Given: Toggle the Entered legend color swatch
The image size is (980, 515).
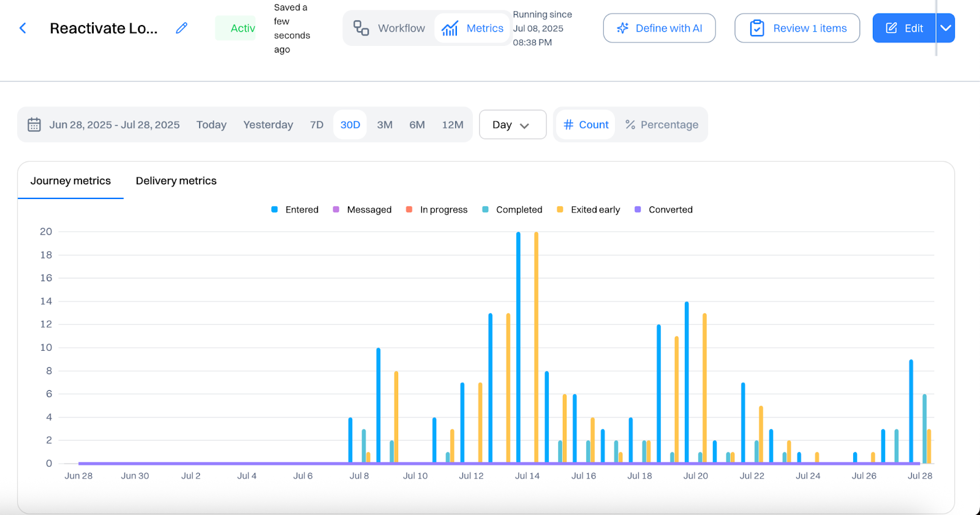Looking at the screenshot, I should click(x=274, y=209).
